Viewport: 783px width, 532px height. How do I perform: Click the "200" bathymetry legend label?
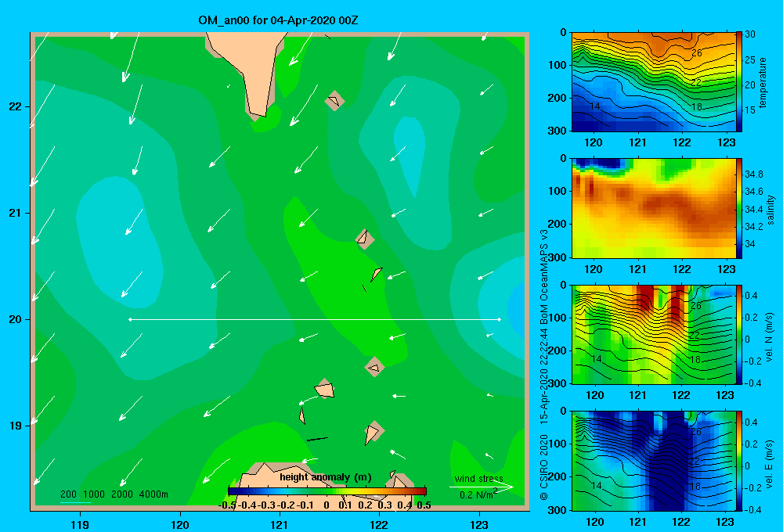pos(68,494)
